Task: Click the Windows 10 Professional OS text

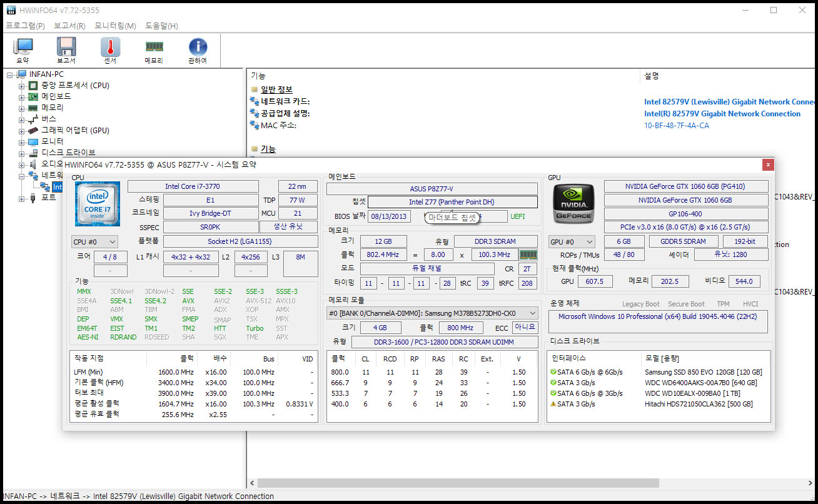Action: 658,316
